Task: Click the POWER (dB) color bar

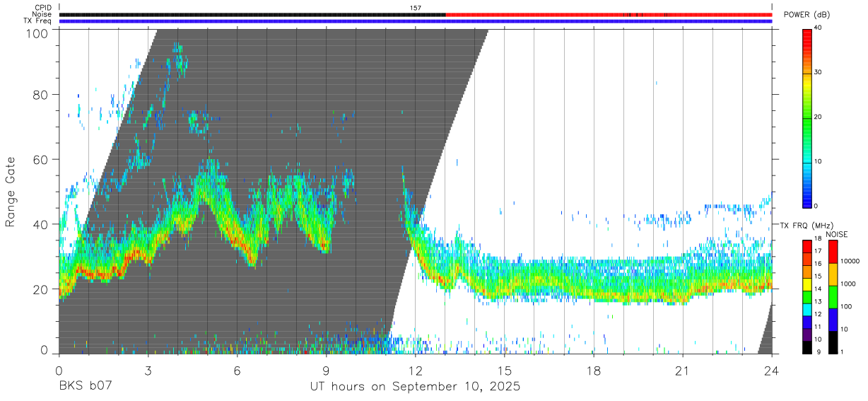Action: coord(807,117)
